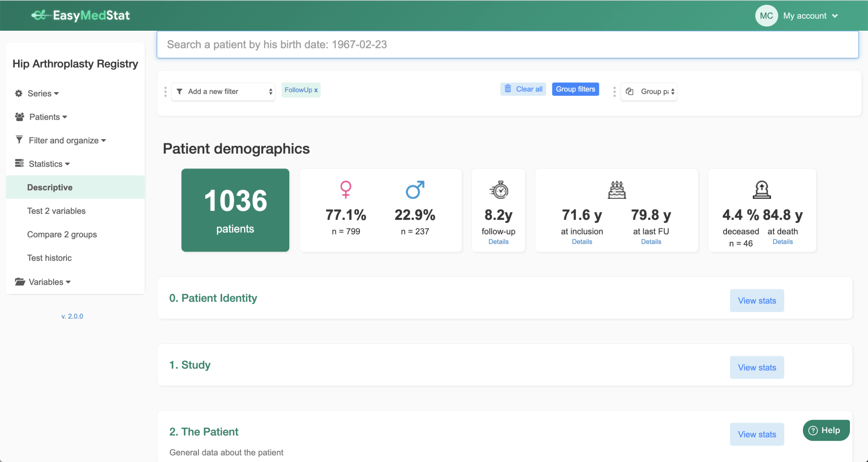Click the patient birth date search field

point(507,44)
